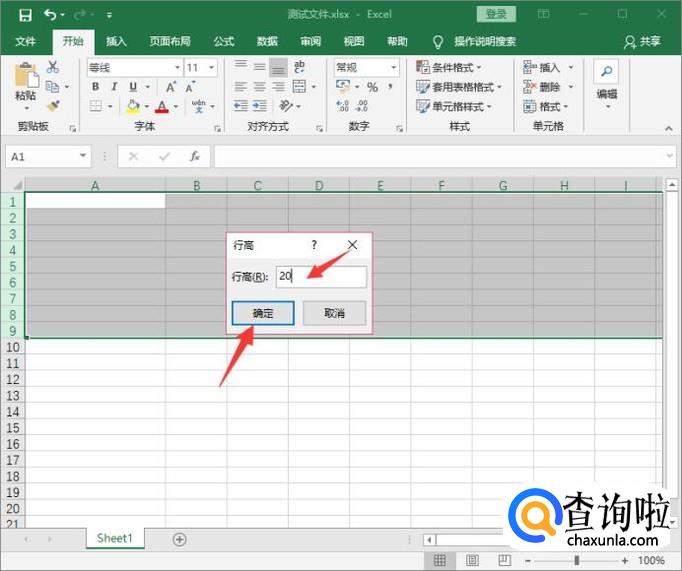Image resolution: width=682 pixels, height=571 pixels.
Task: Open the 插入 ribbon tab
Action: coord(116,41)
